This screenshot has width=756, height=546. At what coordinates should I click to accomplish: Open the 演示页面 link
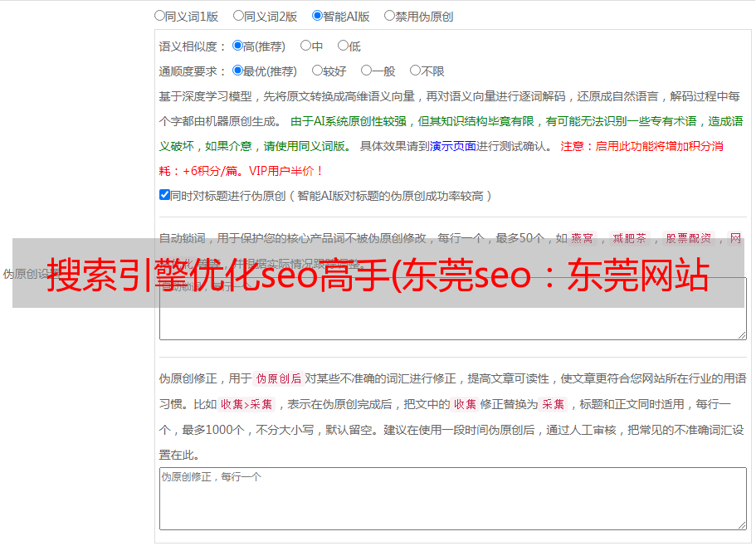pos(453,146)
